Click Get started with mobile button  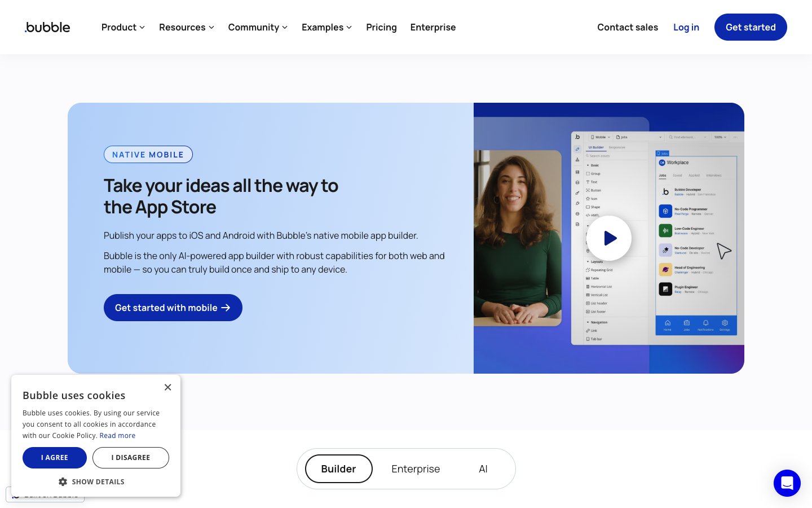click(173, 308)
